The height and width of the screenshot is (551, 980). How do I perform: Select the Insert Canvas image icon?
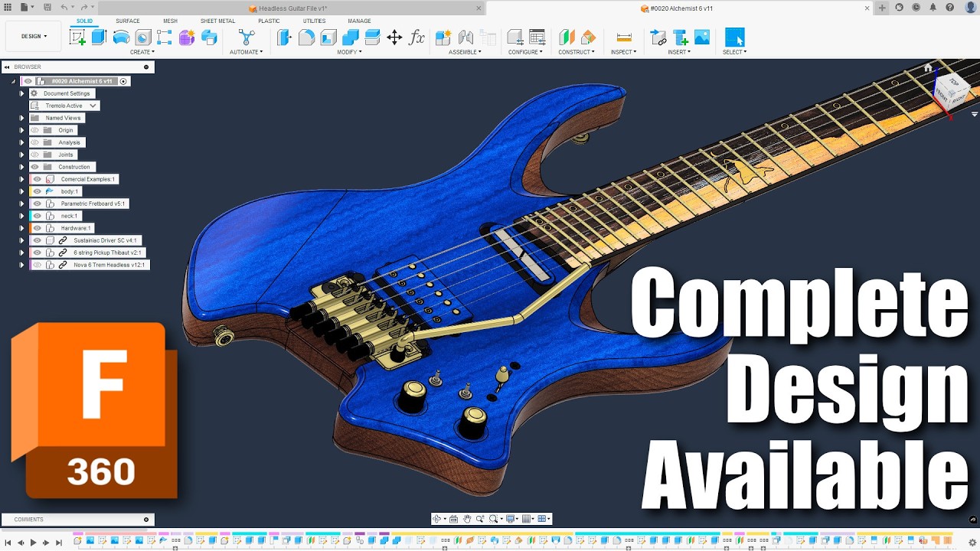(x=702, y=37)
